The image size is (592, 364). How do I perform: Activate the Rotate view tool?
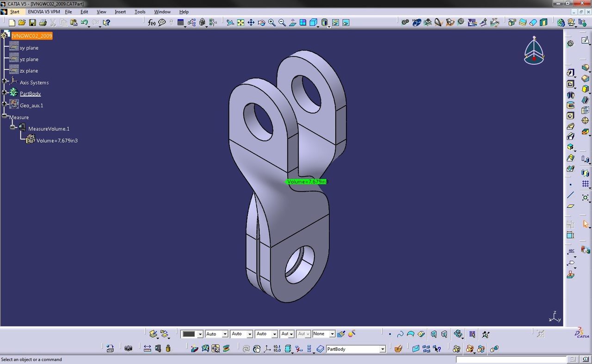coord(261,22)
